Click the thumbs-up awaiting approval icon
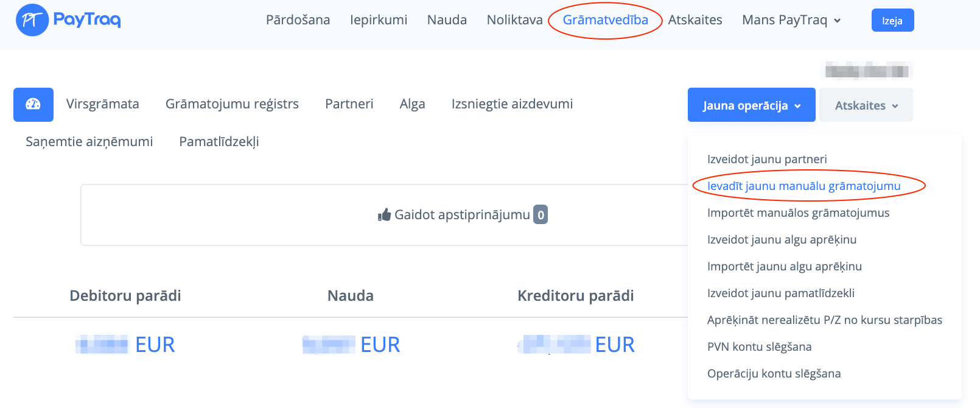The height and width of the screenshot is (408, 980). pyautogui.click(x=384, y=215)
